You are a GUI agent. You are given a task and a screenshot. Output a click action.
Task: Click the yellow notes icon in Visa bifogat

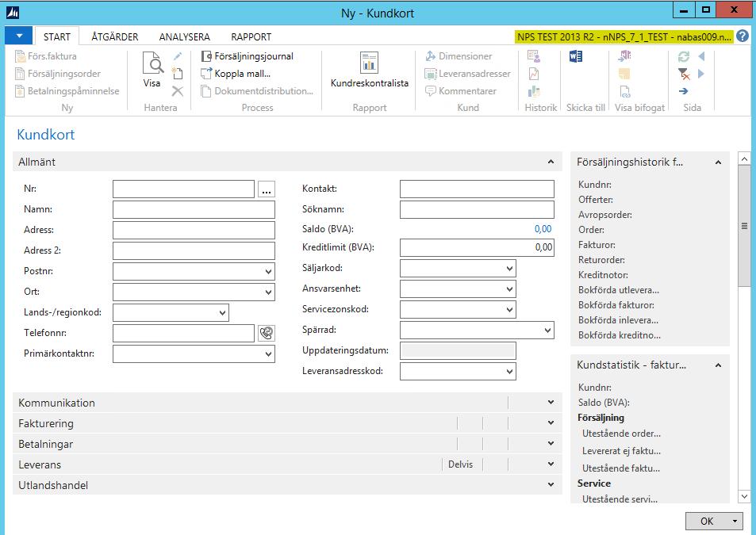[624, 74]
